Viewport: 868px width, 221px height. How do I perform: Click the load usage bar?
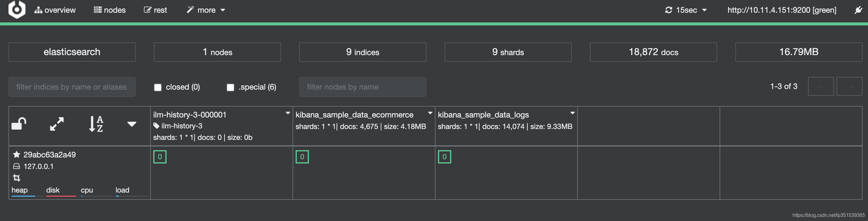131,196
